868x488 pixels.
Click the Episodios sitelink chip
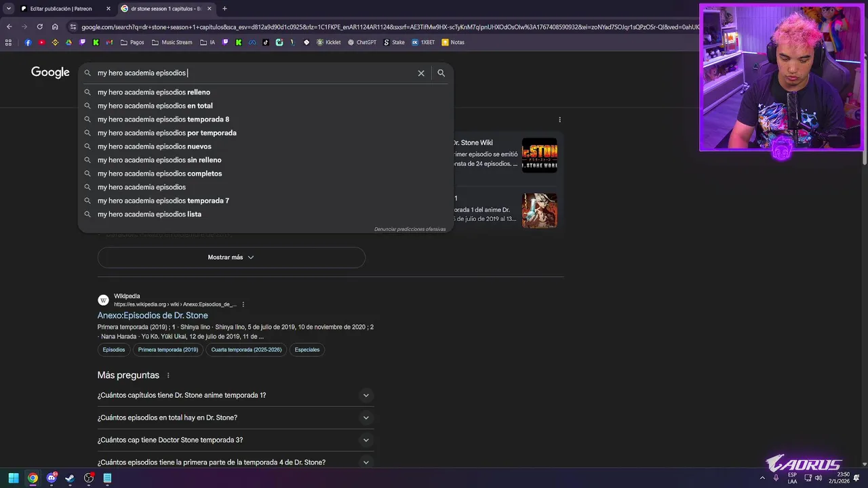click(114, 350)
